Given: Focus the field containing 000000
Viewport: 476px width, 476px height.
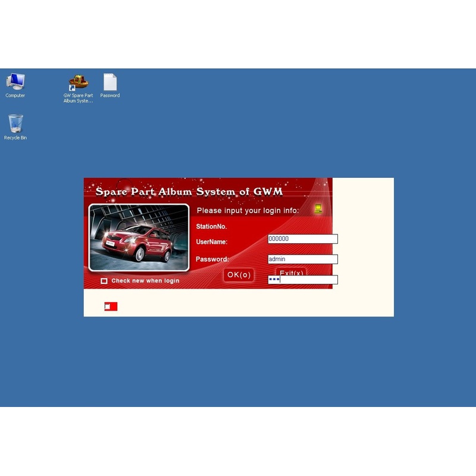Looking at the screenshot, I should tap(303, 239).
